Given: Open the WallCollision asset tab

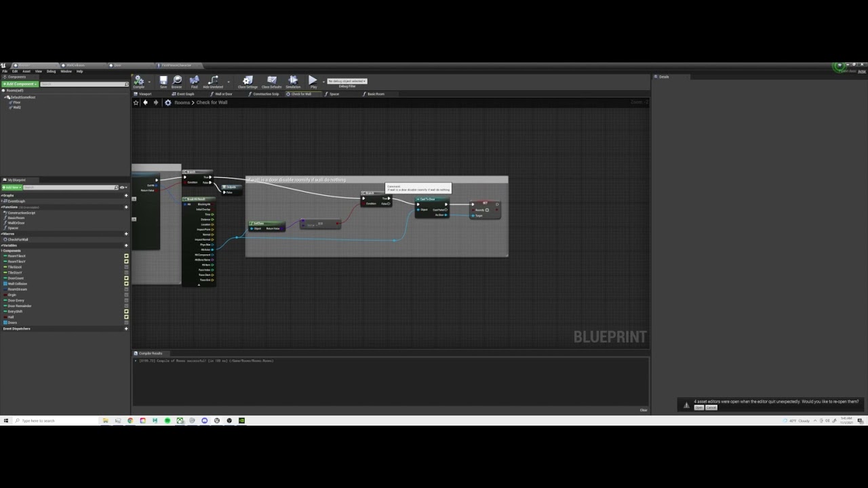Looking at the screenshot, I should 76,66.
